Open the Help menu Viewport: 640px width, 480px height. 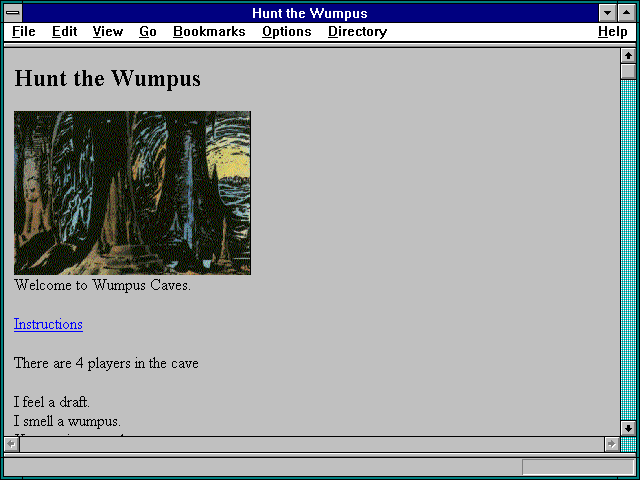point(613,32)
